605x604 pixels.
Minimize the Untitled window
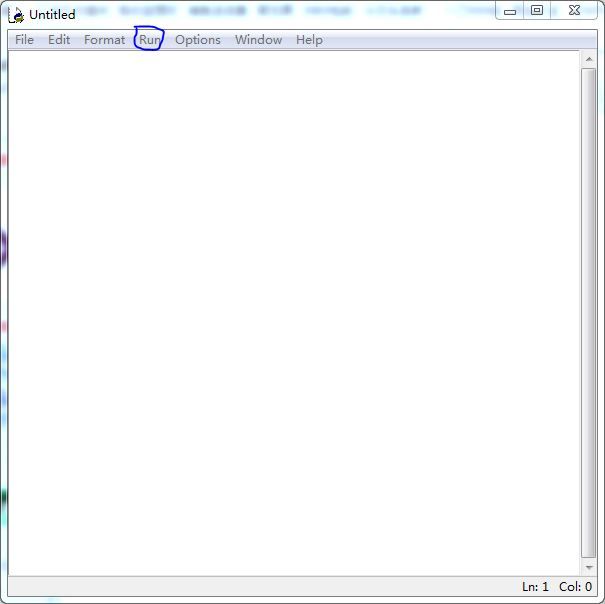(x=510, y=11)
